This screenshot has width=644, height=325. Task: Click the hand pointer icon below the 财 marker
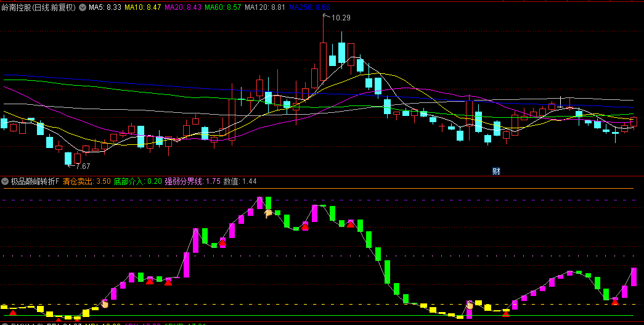[x=470, y=305]
